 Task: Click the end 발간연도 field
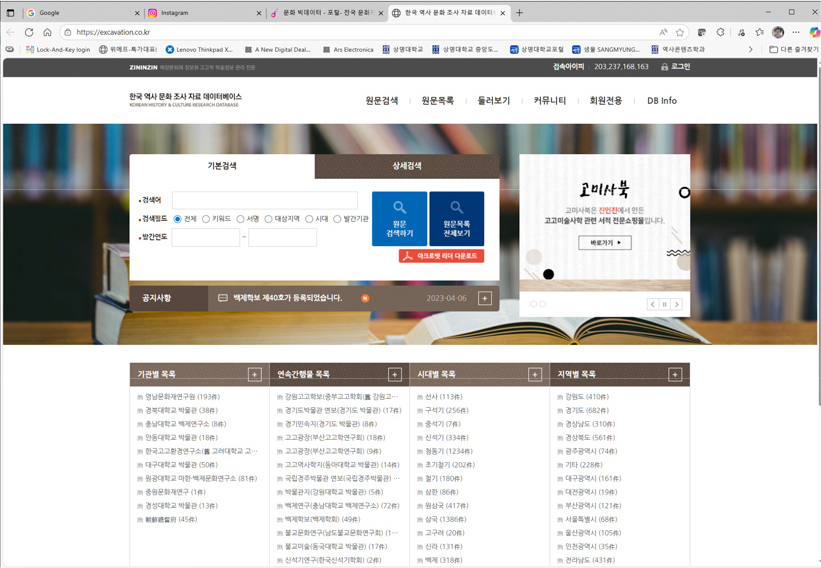pos(282,238)
